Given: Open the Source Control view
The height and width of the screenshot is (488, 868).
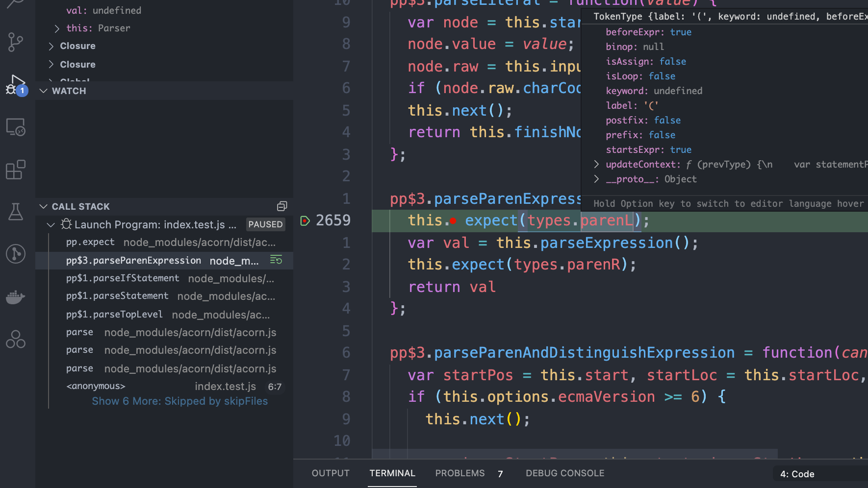Looking at the screenshot, I should coord(16,42).
